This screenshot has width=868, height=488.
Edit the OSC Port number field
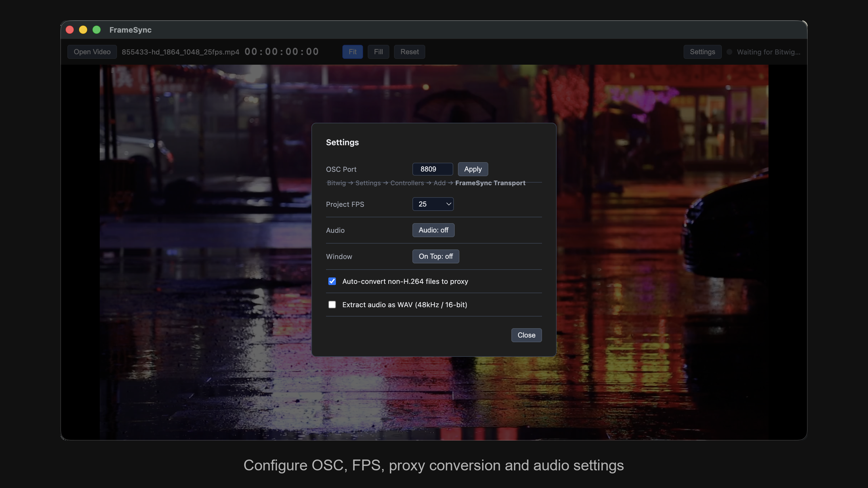tap(432, 169)
